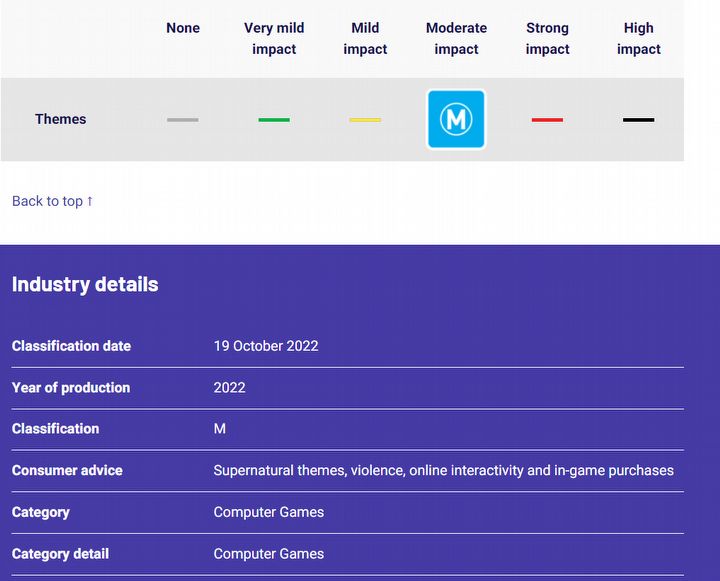Click the Strong impact column header
Image resolution: width=720 pixels, height=581 pixels.
547,38
